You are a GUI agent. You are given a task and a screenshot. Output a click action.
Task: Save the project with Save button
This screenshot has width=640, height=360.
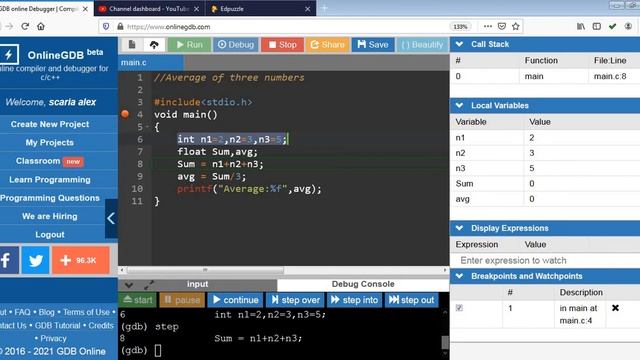[x=373, y=44]
